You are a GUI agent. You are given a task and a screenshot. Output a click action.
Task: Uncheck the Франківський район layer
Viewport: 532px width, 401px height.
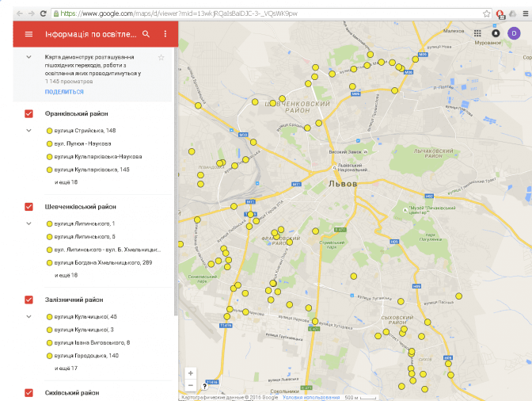(29, 113)
